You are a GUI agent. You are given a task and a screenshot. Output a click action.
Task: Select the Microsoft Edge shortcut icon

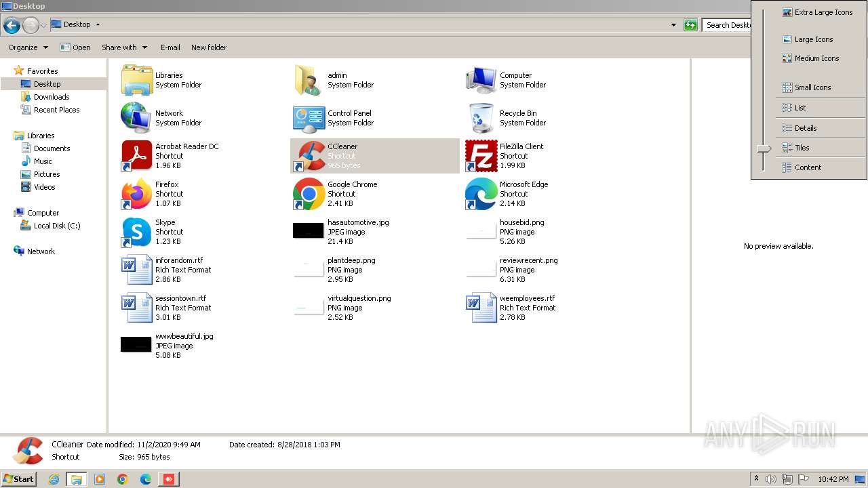481,194
